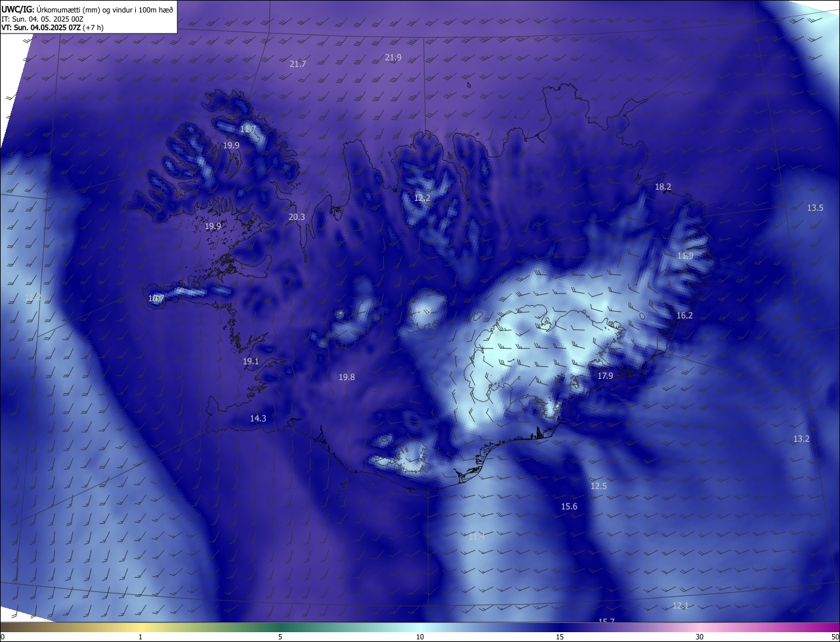Click the 18.2 value label
The width and height of the screenshot is (840, 642).
663,187
